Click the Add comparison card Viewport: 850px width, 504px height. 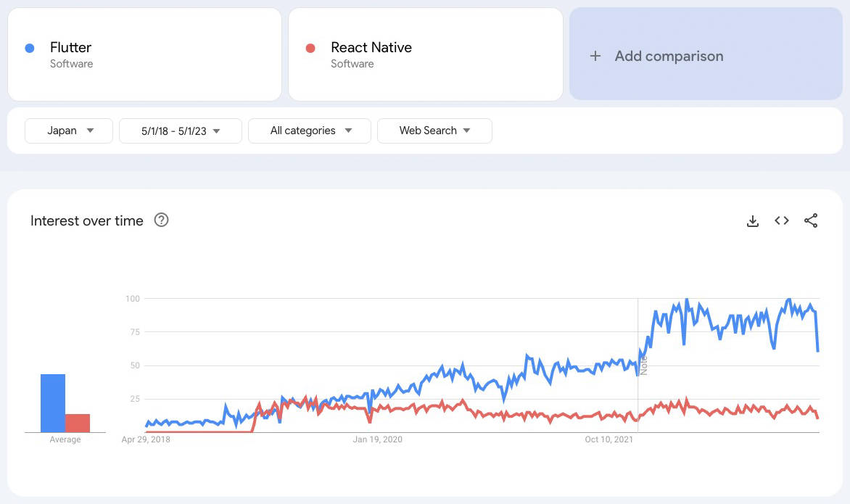coord(706,54)
